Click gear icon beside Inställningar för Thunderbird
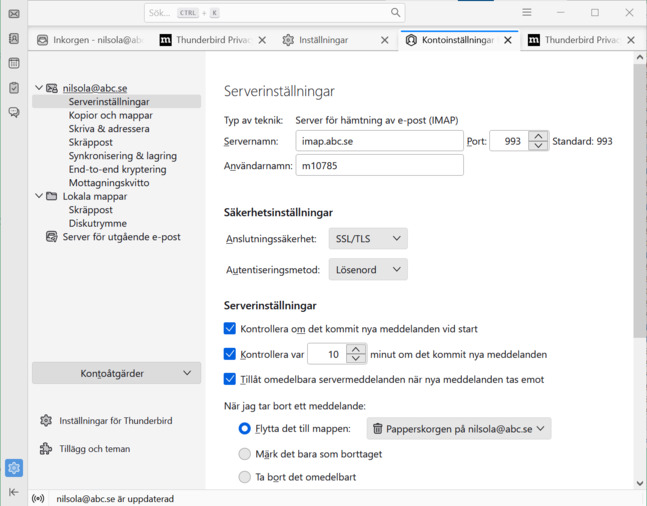This screenshot has height=506, width=647. (x=46, y=421)
